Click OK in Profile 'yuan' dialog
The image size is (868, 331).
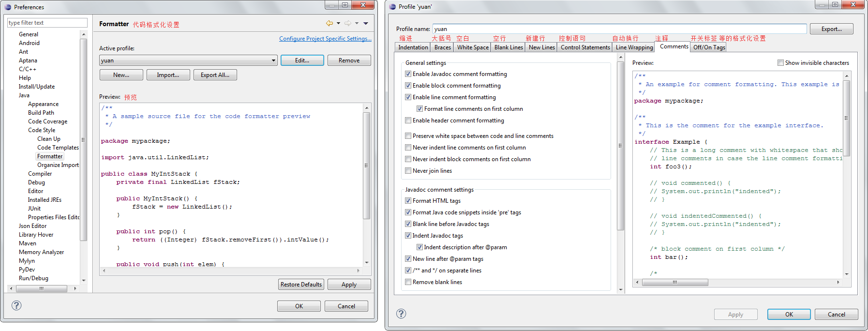[789, 315]
